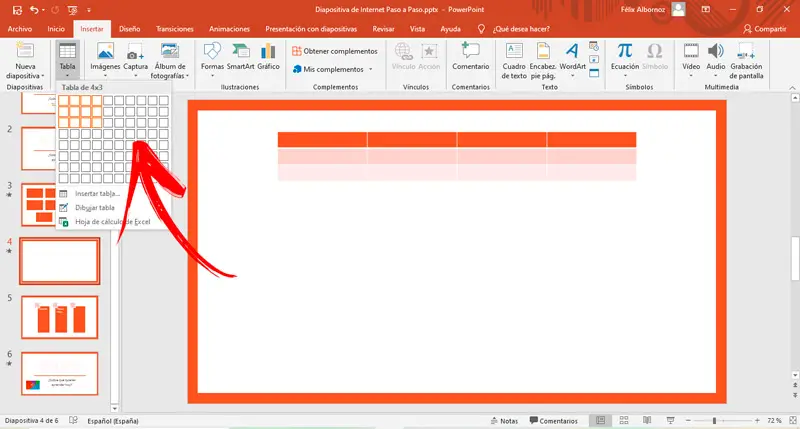Insert a Vídeo
800x429 pixels.
pos(691,60)
